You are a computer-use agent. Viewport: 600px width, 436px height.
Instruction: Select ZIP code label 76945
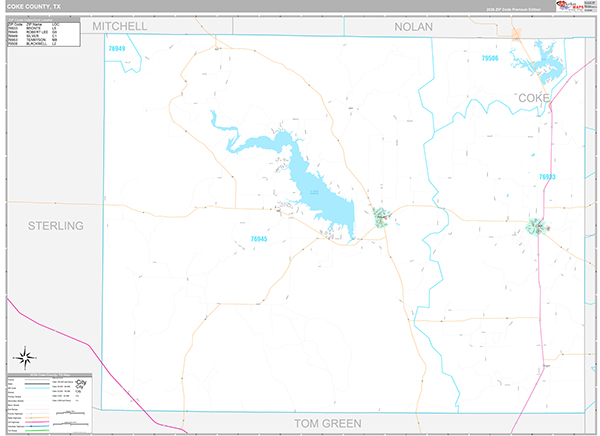tap(259, 239)
